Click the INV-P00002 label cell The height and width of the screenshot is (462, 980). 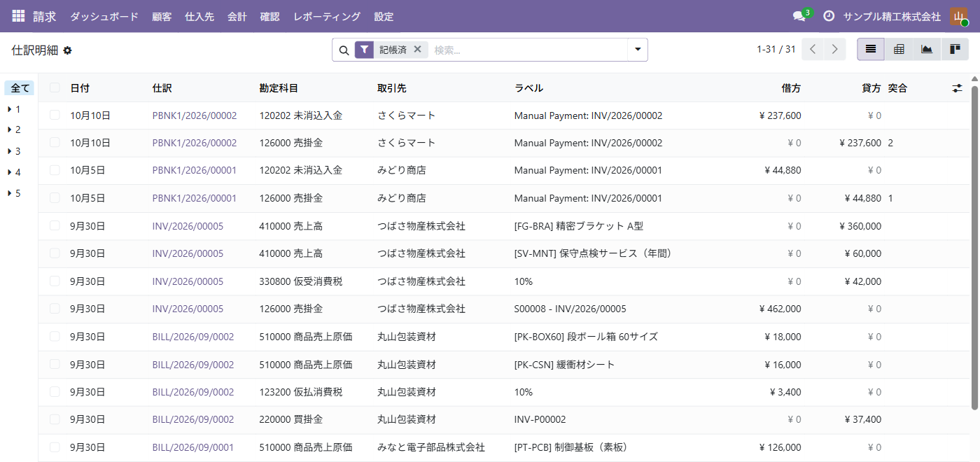click(540, 419)
